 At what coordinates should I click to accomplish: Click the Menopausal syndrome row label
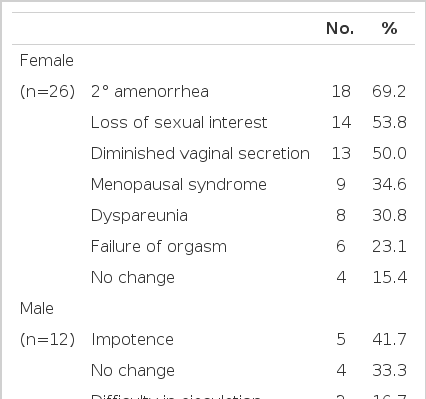pos(179,184)
